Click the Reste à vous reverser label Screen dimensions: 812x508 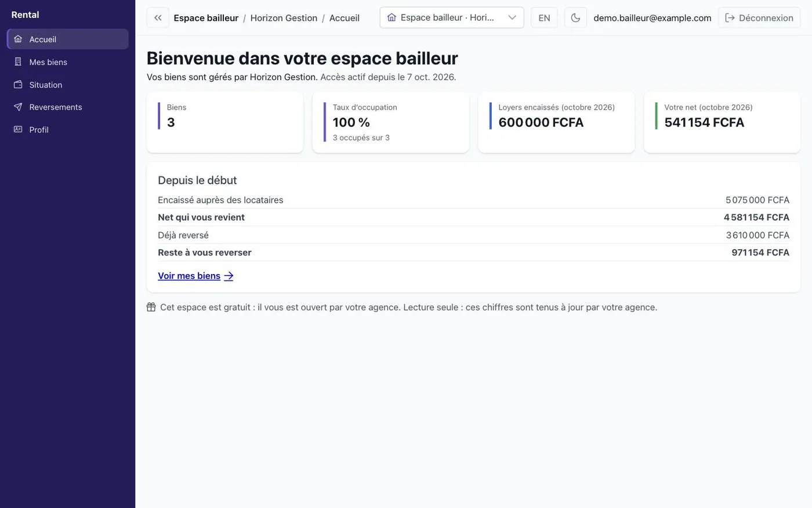(x=205, y=253)
